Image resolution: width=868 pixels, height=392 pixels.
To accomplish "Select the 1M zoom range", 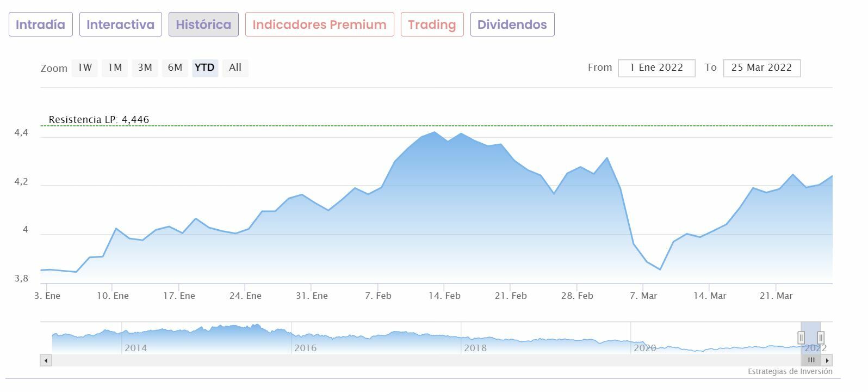I will 115,68.
